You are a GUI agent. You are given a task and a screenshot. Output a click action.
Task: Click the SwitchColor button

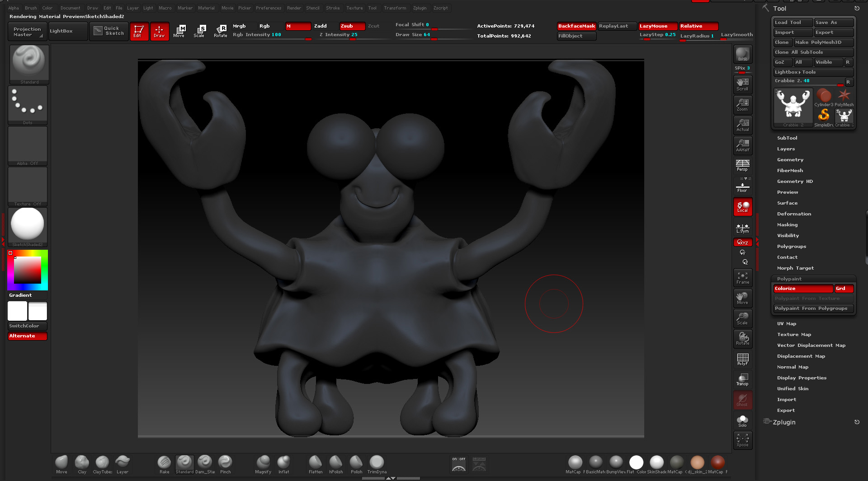coord(28,326)
